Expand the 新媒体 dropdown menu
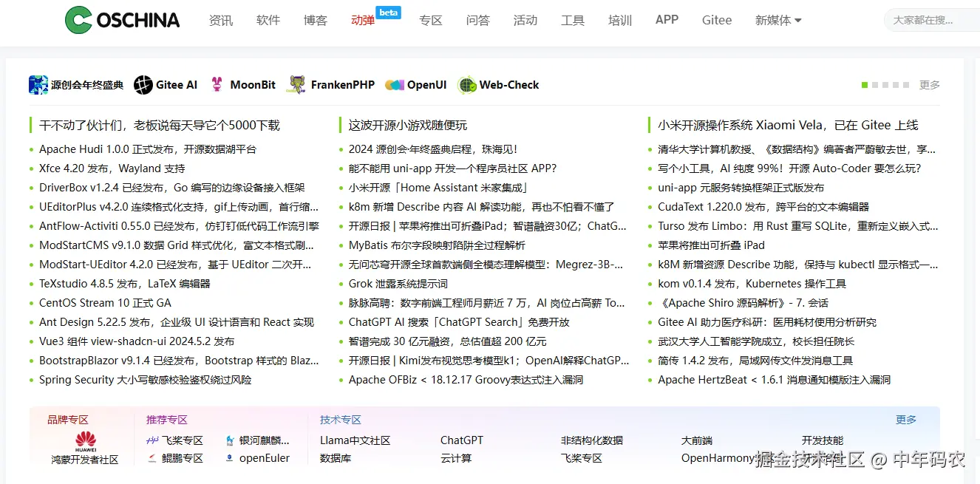 (778, 20)
